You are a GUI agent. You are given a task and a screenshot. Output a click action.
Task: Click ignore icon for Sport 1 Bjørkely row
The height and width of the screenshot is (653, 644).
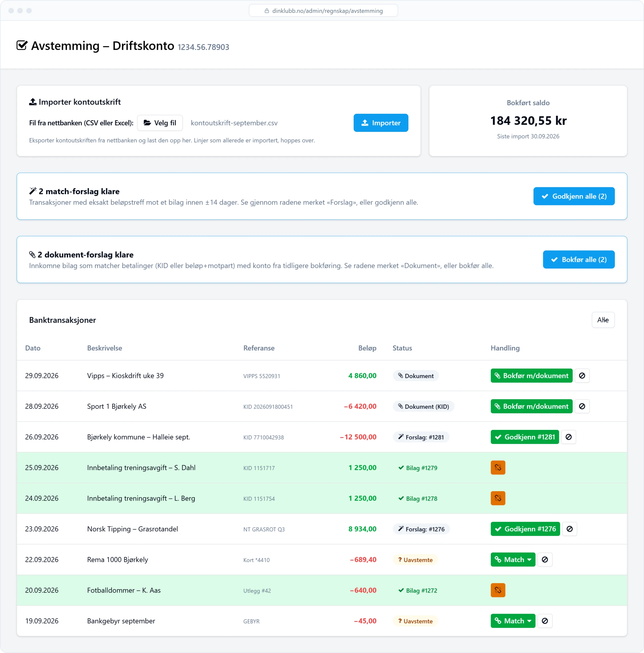click(x=582, y=406)
